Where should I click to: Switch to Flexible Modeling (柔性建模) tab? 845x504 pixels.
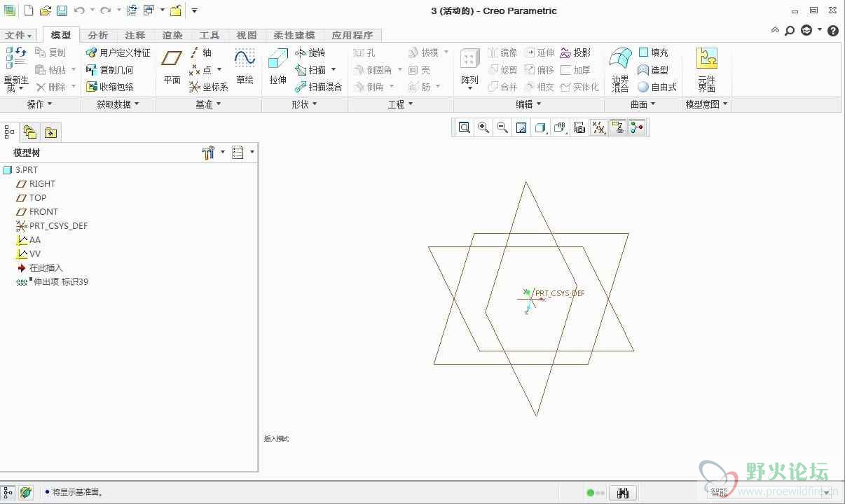click(x=294, y=35)
